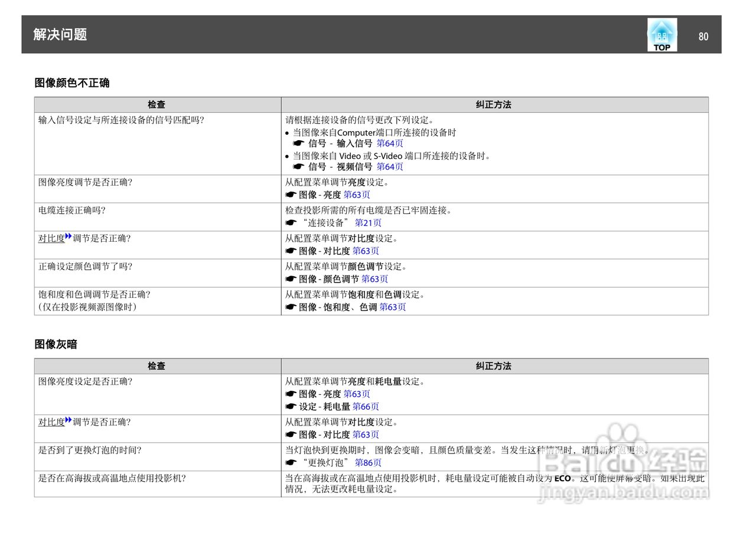Click 检查 column header in 图像颜色不正确 table

pyautogui.click(x=157, y=105)
